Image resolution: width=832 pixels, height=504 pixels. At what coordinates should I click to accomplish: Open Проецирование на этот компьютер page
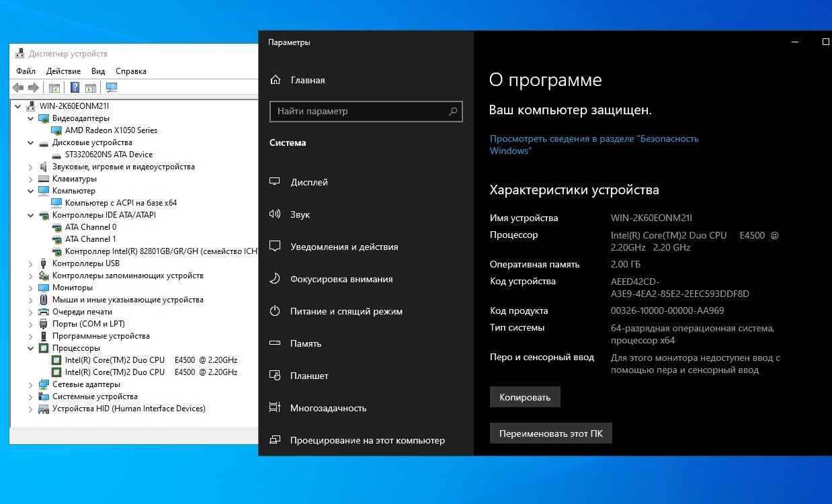coord(366,440)
